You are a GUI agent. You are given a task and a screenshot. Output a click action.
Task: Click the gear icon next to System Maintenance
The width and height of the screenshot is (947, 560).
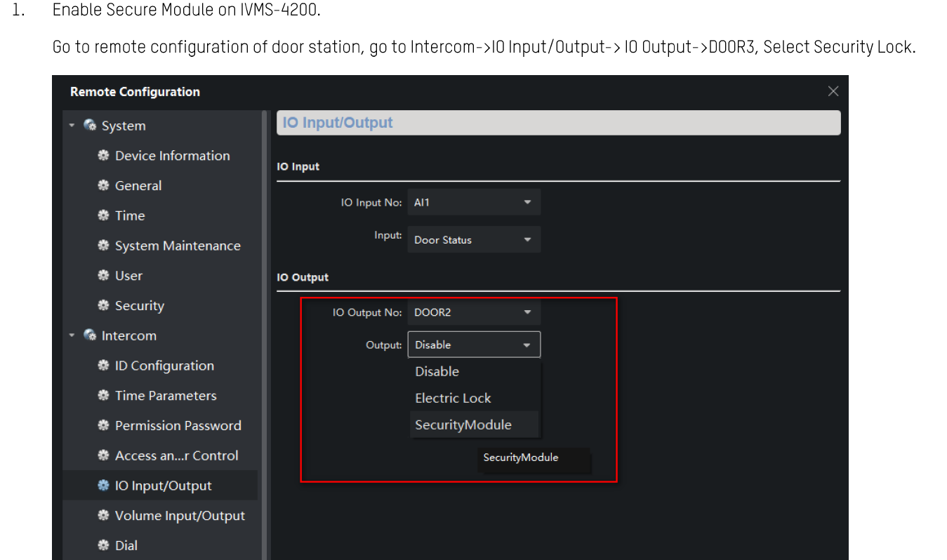pos(103,246)
